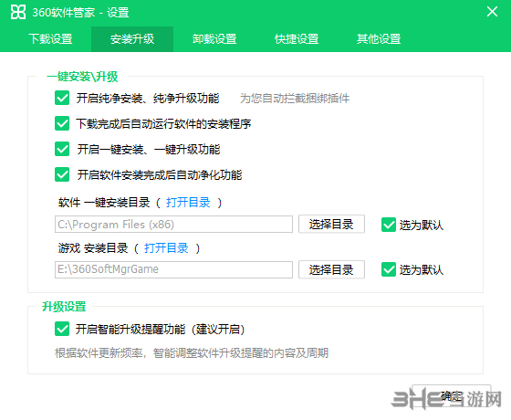Uncheck 开启纯净安装、纯净升级功能 checkbox
Viewport: 511px width, 420px height.
coord(62,99)
